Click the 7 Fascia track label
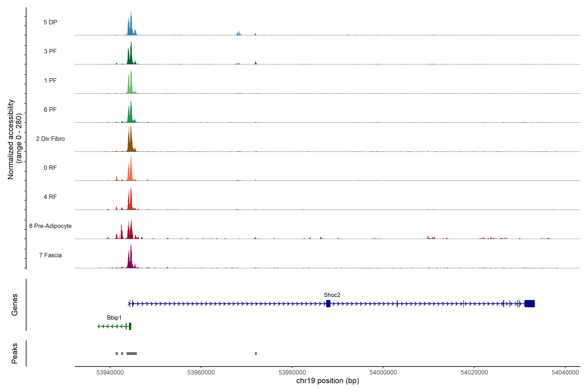Viewport: 588px width, 392px height. pos(50,255)
